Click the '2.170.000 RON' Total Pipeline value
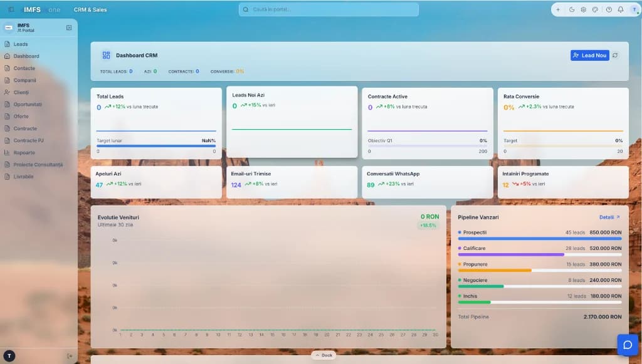 click(x=603, y=317)
